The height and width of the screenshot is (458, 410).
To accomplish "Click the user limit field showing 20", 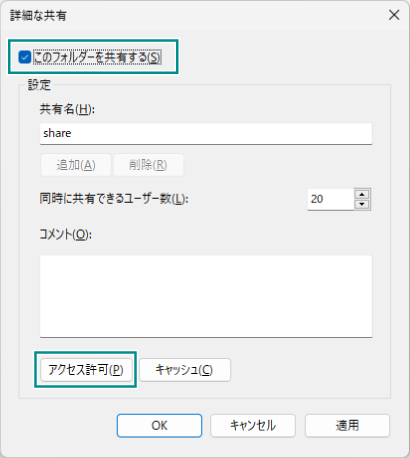I will (330, 199).
